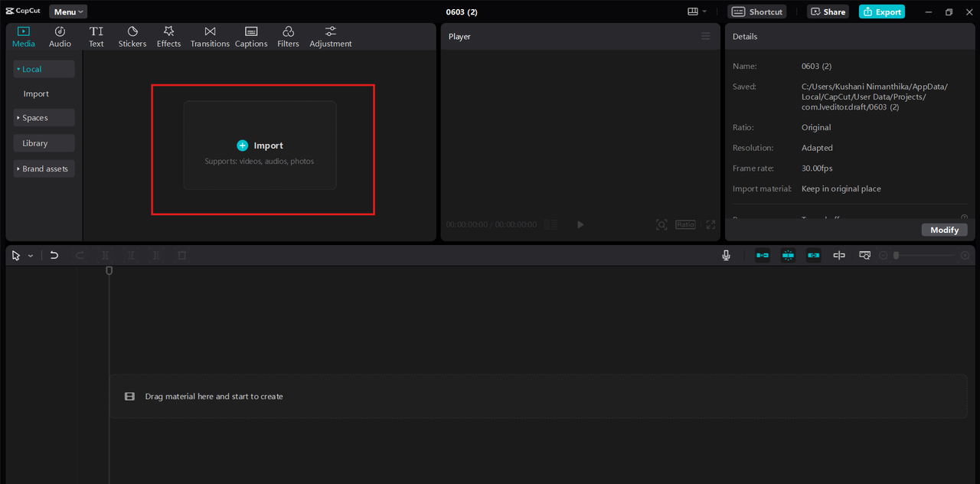Open the Text tab
Image resolution: width=980 pixels, height=484 pixels.
coord(96,37)
